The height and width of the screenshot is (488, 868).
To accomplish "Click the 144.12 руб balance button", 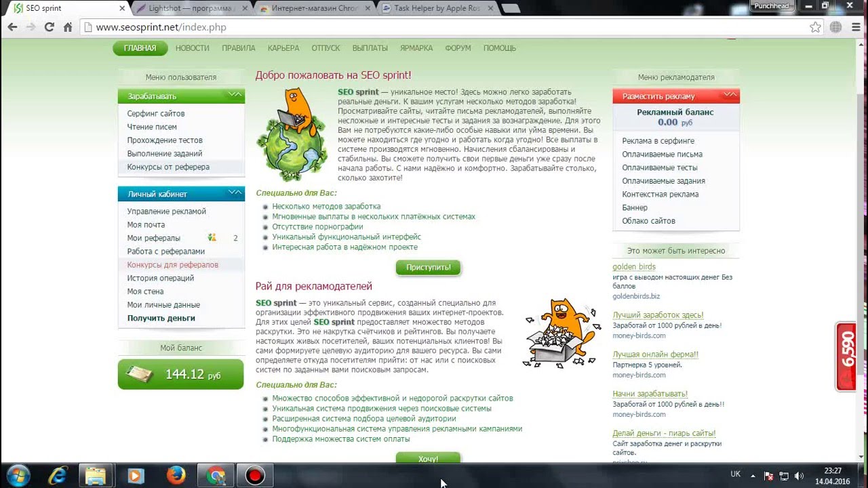I will point(180,374).
